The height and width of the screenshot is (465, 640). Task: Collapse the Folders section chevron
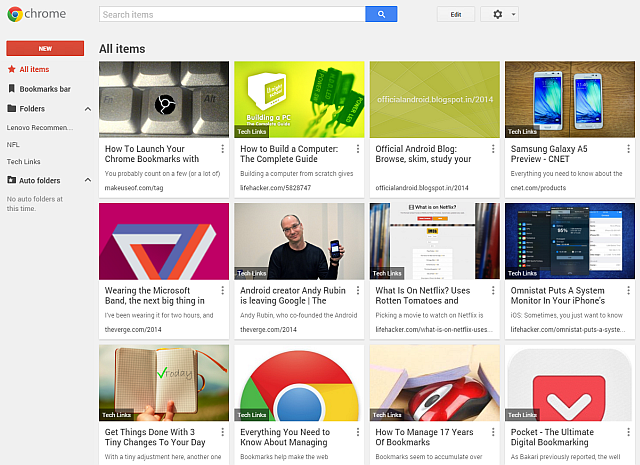(x=87, y=109)
